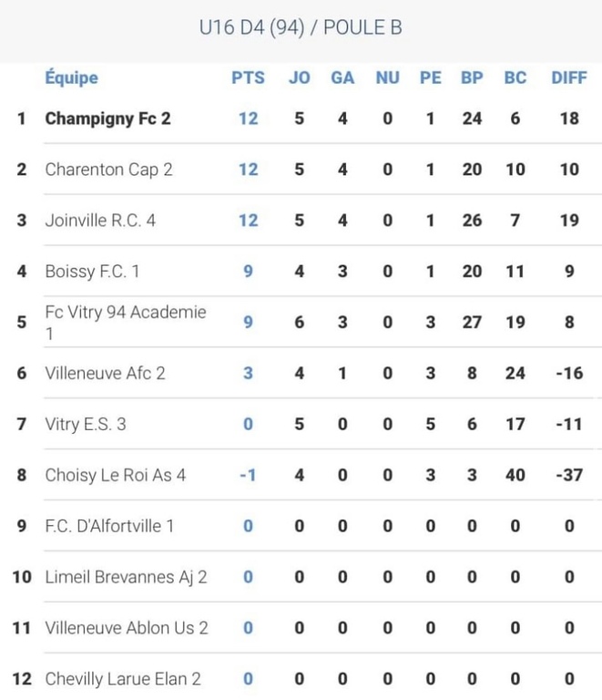
Task: Open the Joinville R.C. 4 team page
Action: (x=100, y=221)
